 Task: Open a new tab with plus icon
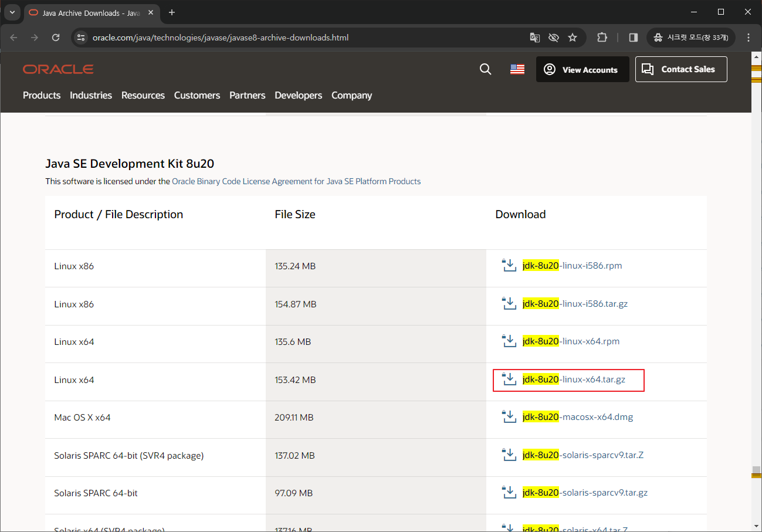[172, 12]
